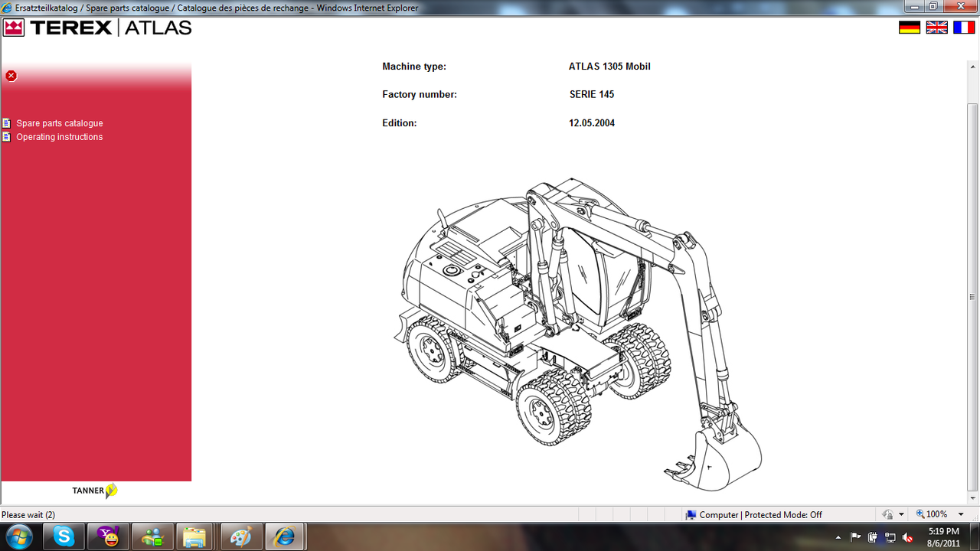The image size is (980, 551).
Task: Click the TANNER logo in sidebar footer
Action: coord(95,491)
